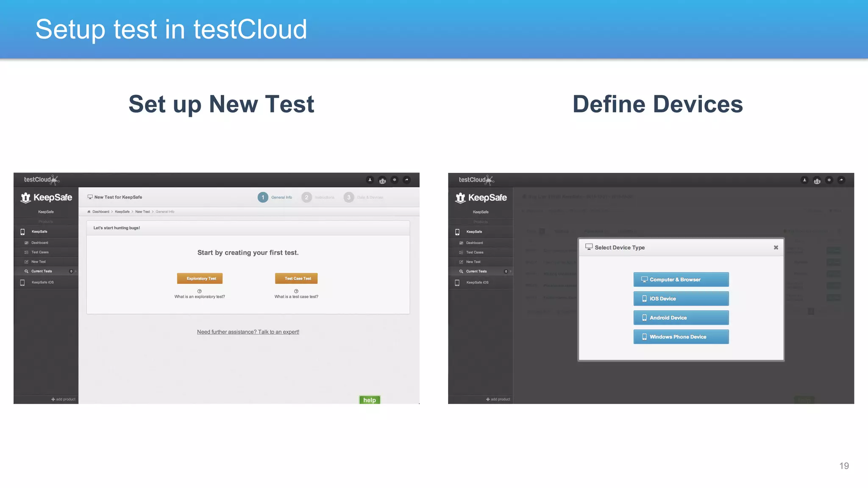
Task: Choose iOS Device type
Action: coord(681,299)
